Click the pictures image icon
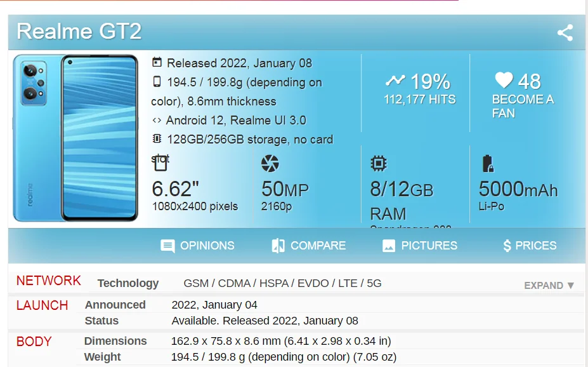This screenshot has width=588, height=367. click(x=388, y=246)
